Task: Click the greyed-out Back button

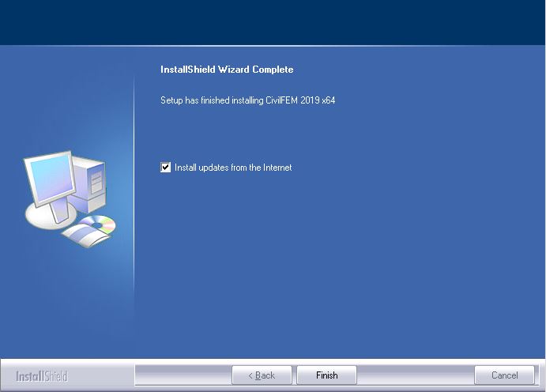Action: pyautogui.click(x=262, y=375)
